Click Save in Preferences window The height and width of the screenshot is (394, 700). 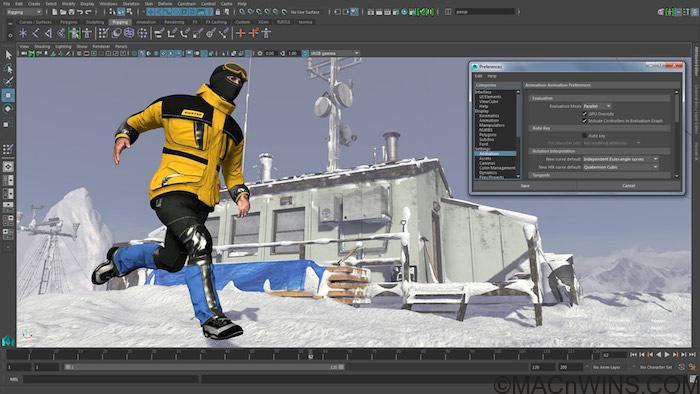[x=525, y=186]
